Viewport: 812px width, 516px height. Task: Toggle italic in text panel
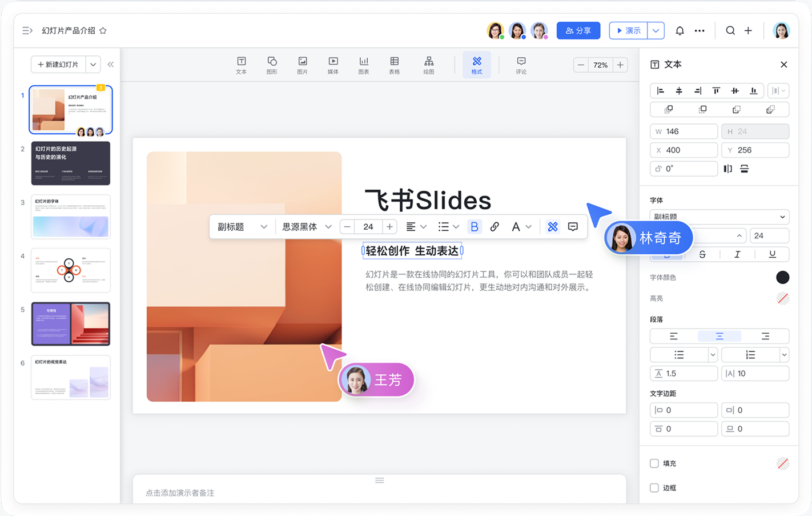[737, 254]
